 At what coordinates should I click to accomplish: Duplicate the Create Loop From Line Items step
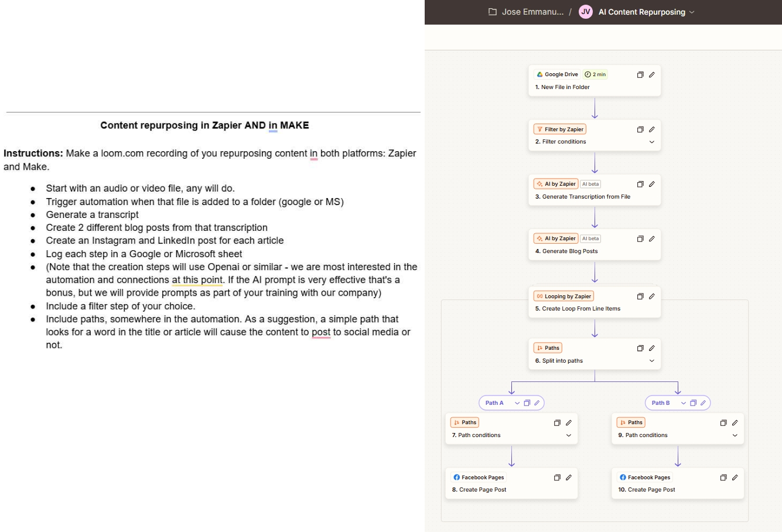tap(640, 296)
